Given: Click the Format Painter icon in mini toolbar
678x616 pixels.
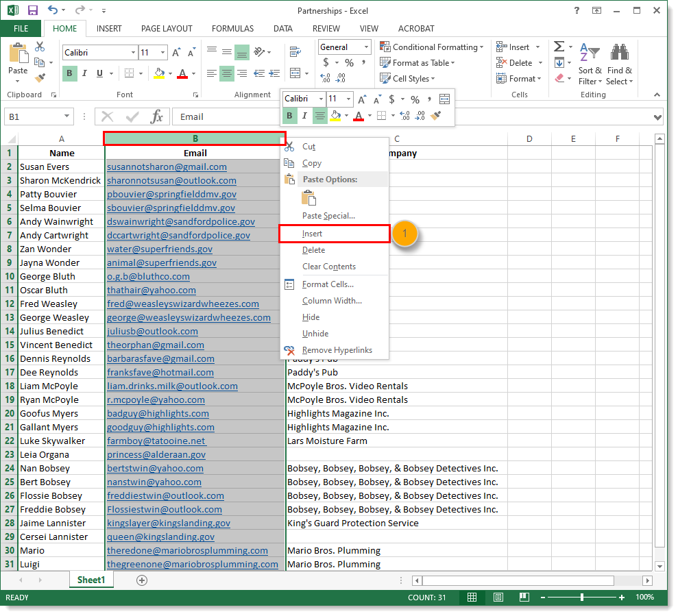Looking at the screenshot, I should (x=436, y=115).
